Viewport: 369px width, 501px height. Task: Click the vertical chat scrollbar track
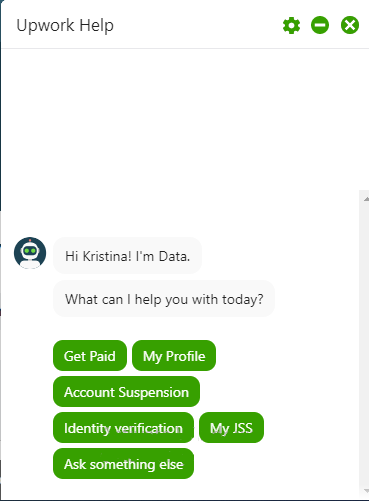364,343
